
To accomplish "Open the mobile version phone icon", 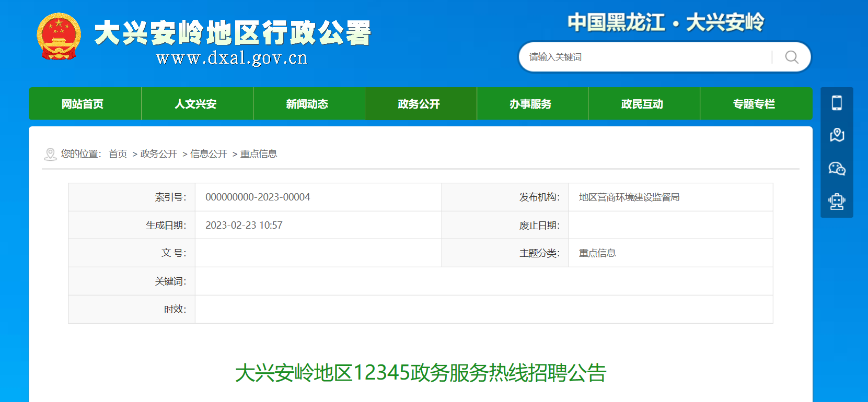I will pyautogui.click(x=837, y=103).
